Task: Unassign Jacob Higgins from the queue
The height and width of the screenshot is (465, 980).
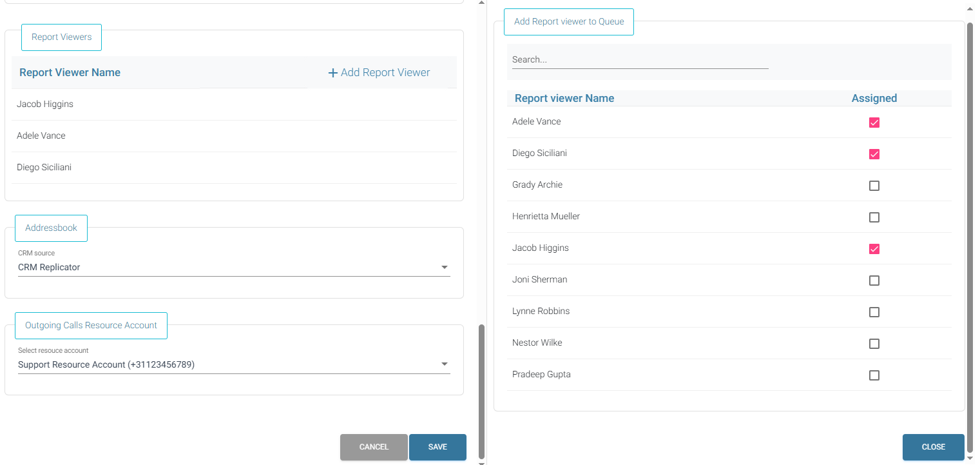Action: (x=874, y=249)
